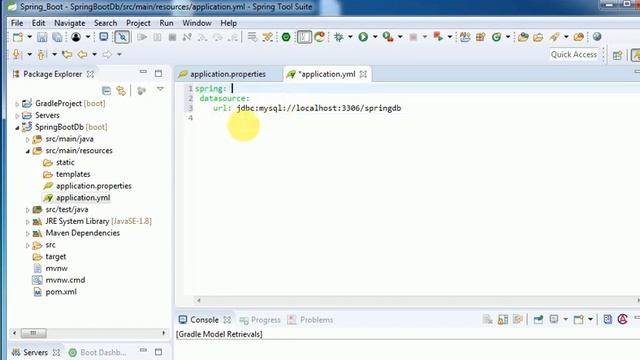Click the Resume debug icon
Viewport: 640px width, 360px height.
142,37
